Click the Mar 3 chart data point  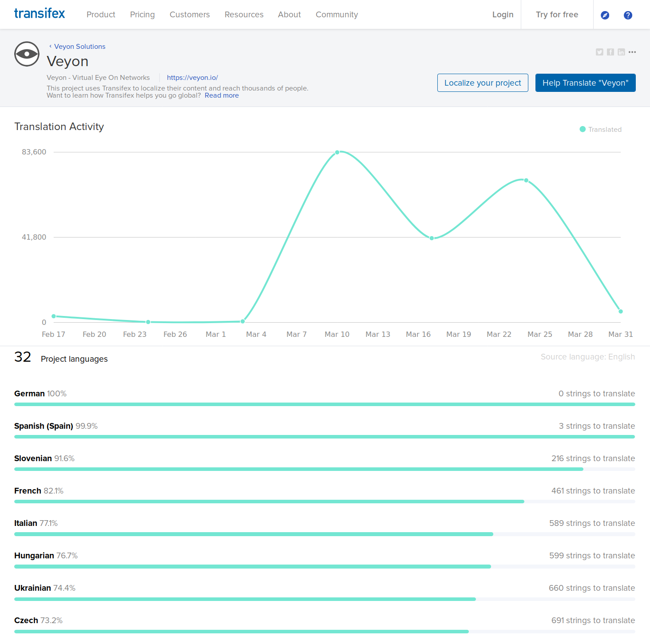click(243, 321)
